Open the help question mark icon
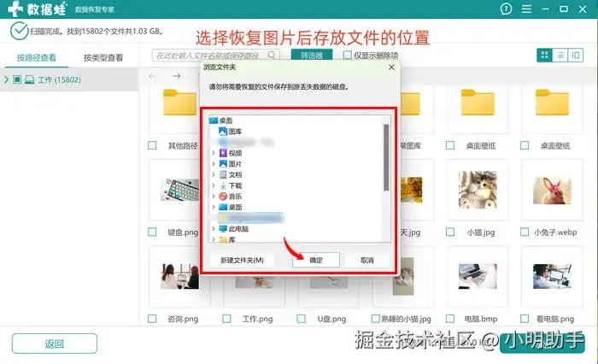598x364 pixels. [x=506, y=9]
